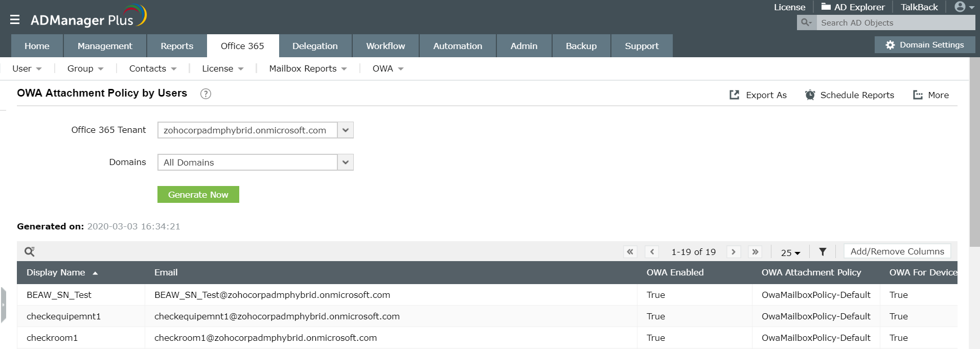Open the hamburger navigation menu
The height and width of the screenshot is (349, 980).
(x=15, y=19)
